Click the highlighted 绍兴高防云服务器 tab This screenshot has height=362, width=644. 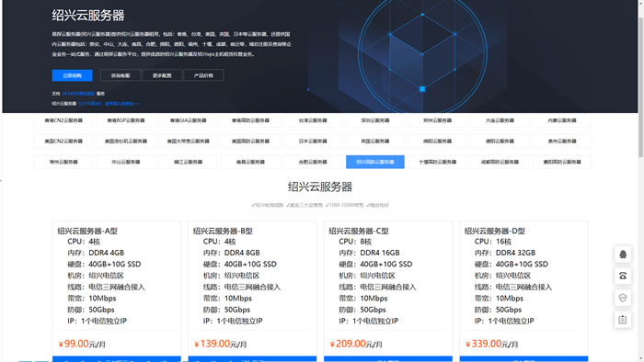click(x=375, y=162)
